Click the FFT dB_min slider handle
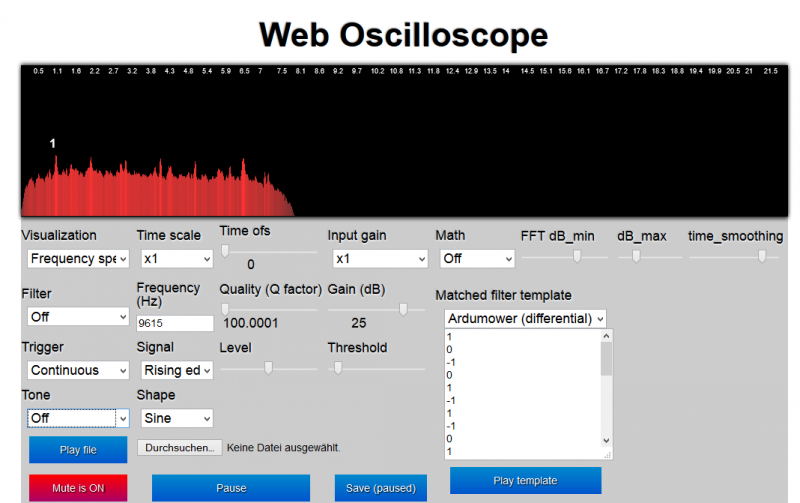Viewport: 800px width, 503px height. tap(577, 256)
